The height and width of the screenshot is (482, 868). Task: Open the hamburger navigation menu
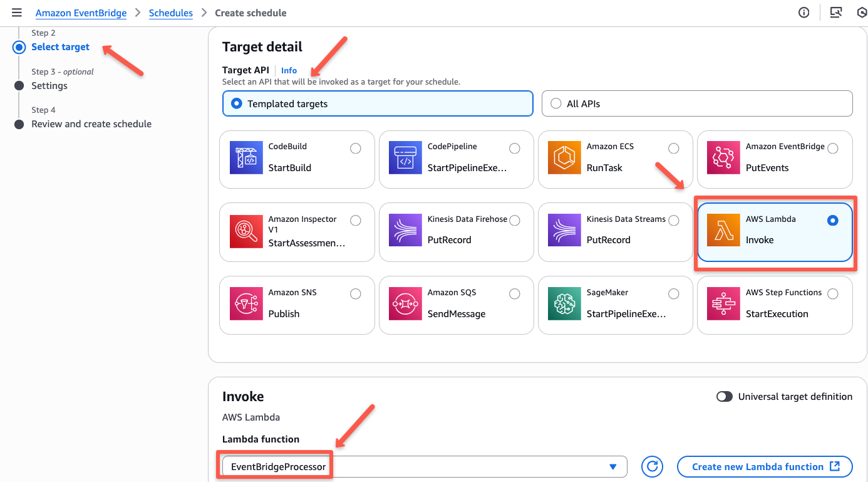17,13
